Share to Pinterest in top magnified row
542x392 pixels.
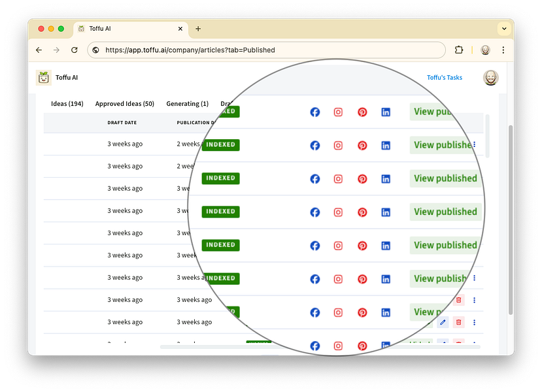pyautogui.click(x=362, y=112)
